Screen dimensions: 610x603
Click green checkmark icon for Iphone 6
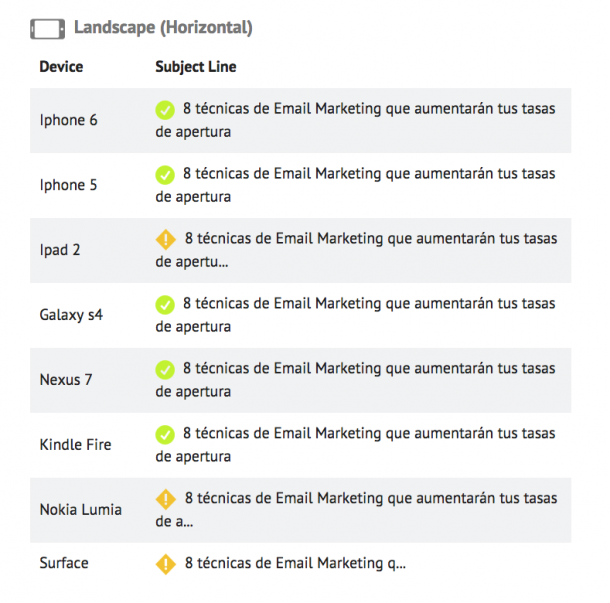pos(165,109)
